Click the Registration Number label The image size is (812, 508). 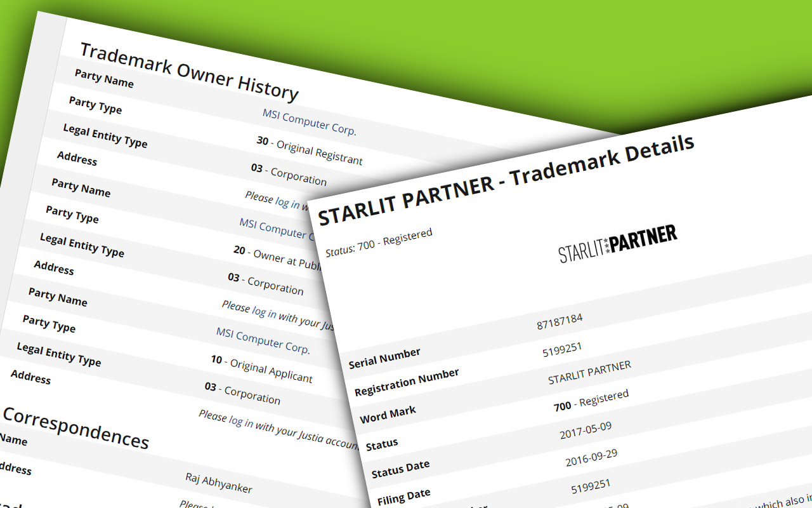pyautogui.click(x=407, y=383)
